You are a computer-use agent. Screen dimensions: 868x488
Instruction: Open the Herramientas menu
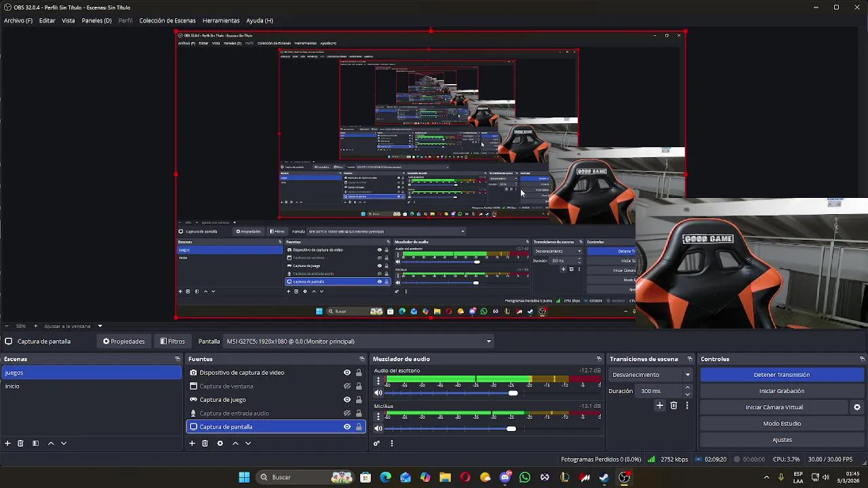[x=220, y=20]
